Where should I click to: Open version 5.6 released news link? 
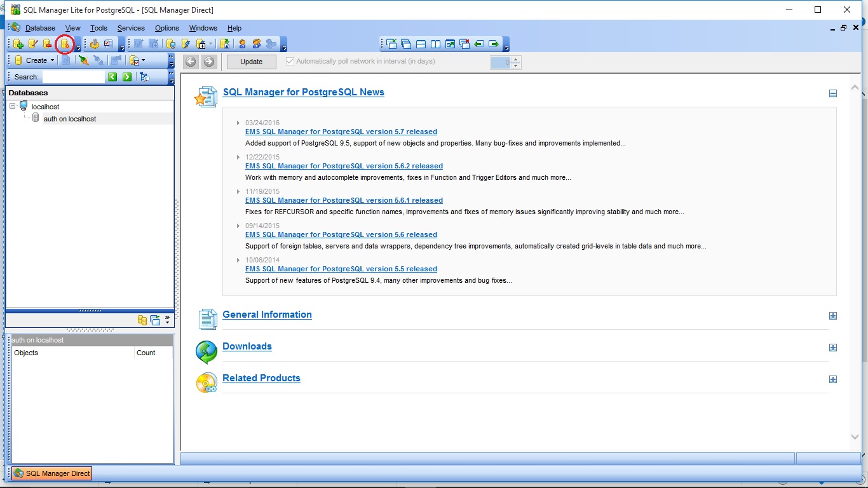click(x=341, y=234)
